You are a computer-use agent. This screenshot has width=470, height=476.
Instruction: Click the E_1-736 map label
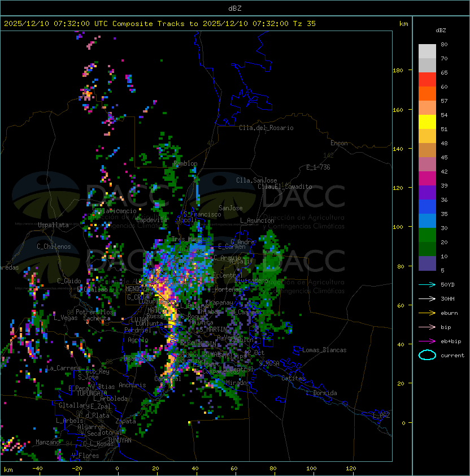[x=318, y=167]
